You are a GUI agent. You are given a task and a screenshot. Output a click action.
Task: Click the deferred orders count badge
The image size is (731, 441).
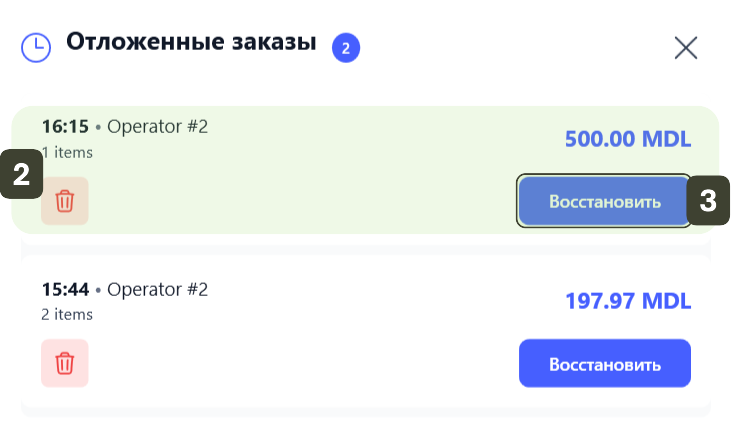pyautogui.click(x=346, y=47)
